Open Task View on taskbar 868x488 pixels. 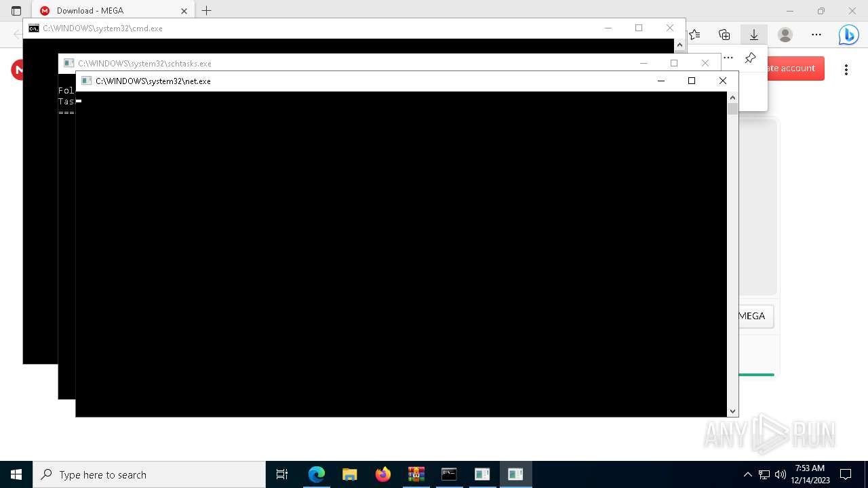pyautogui.click(x=282, y=474)
